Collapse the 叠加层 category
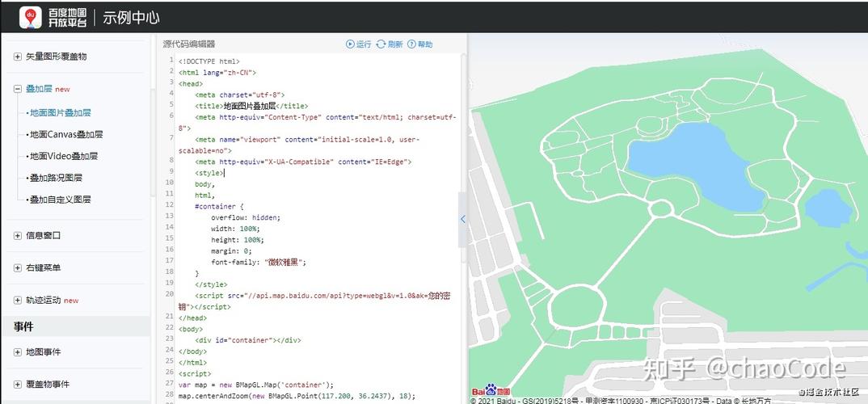 point(18,89)
